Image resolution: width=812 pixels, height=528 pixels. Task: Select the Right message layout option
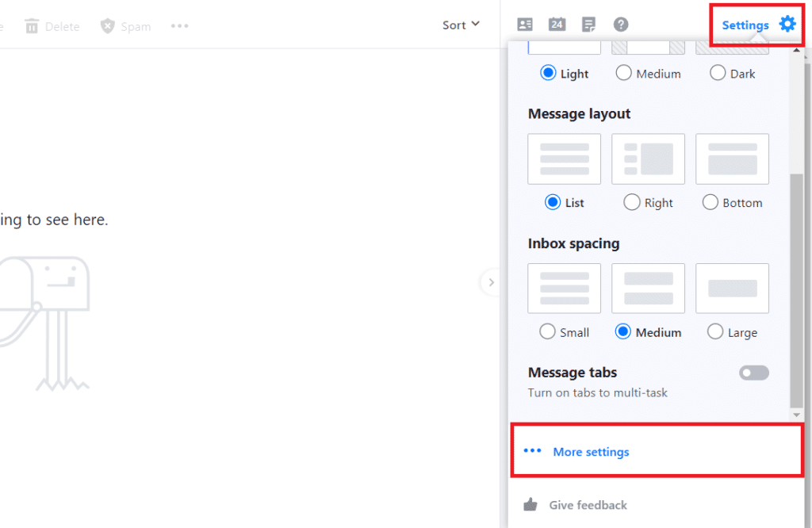632,202
